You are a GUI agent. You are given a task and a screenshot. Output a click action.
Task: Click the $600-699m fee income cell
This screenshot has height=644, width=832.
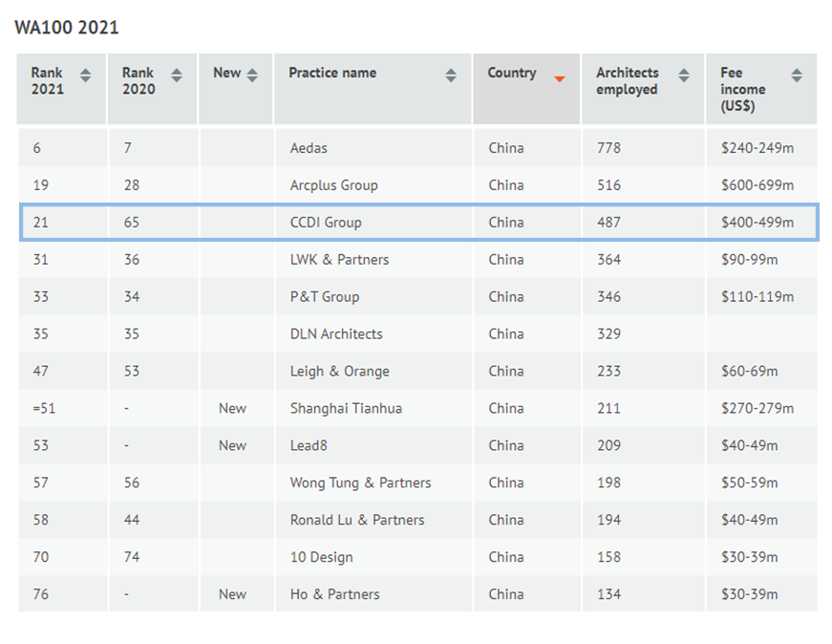[x=757, y=185]
